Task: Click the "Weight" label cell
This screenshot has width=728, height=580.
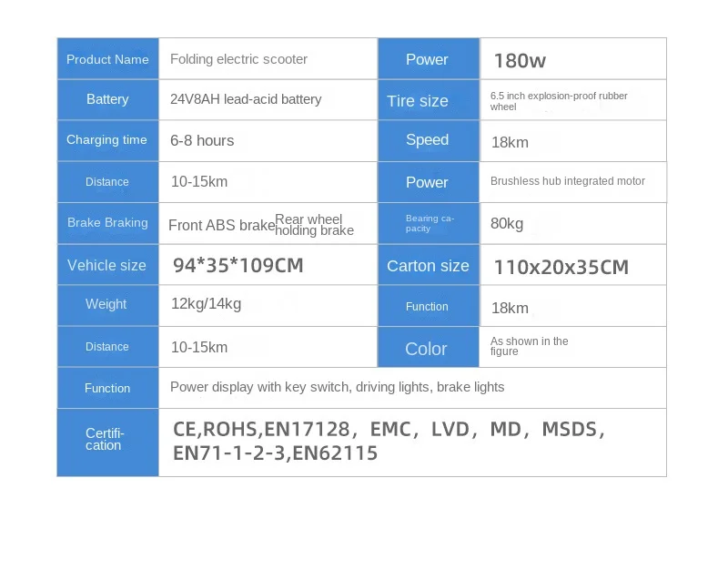Action: coord(107,305)
